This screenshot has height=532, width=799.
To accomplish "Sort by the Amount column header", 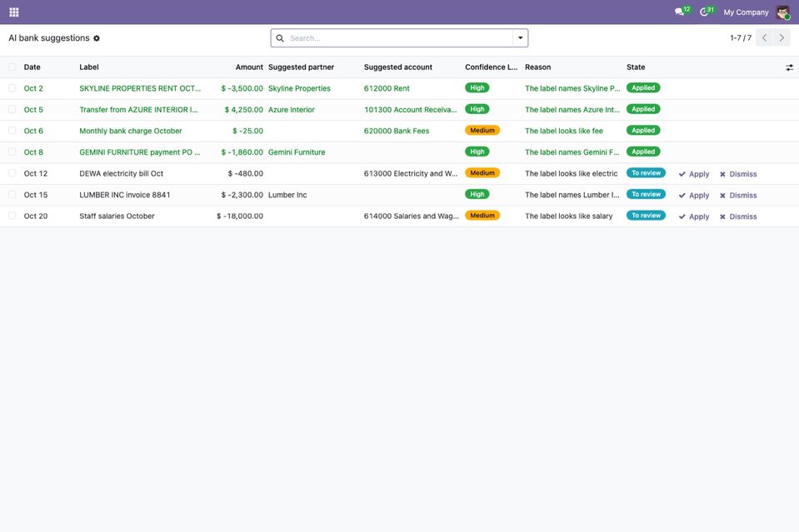I will point(249,67).
